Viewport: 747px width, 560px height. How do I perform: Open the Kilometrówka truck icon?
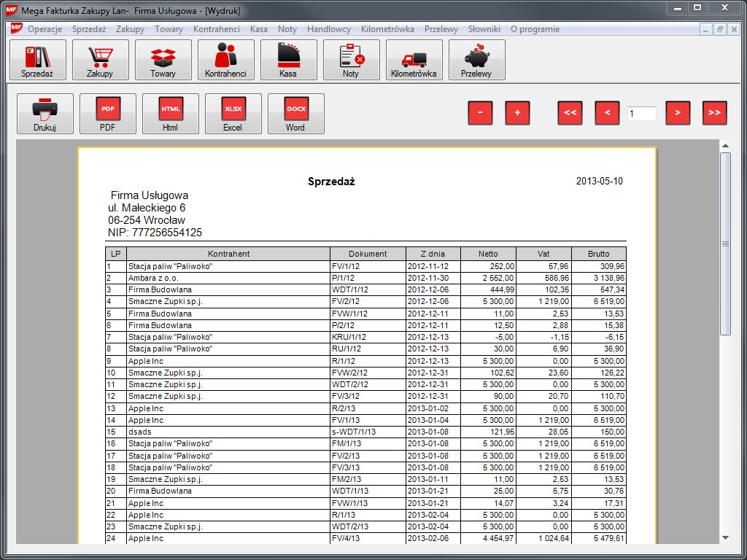click(x=414, y=60)
